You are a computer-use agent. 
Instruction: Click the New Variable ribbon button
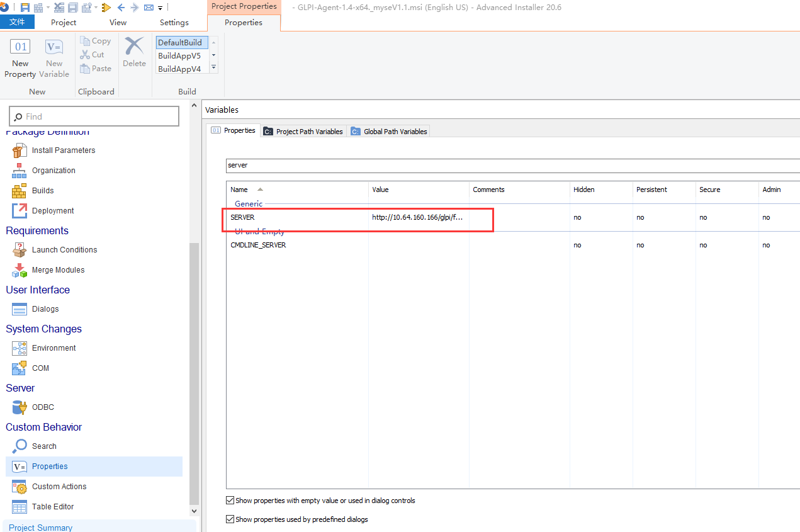click(x=54, y=58)
